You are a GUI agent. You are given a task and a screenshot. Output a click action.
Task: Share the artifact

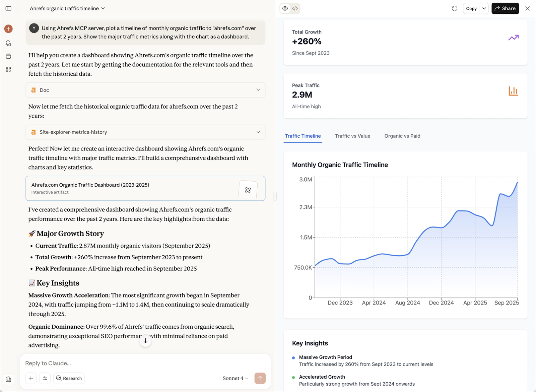pos(505,8)
